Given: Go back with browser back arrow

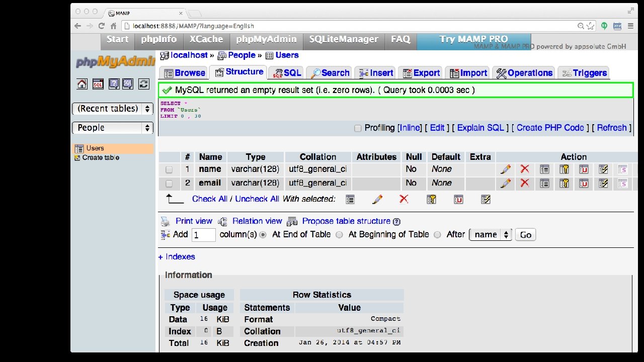Looking at the screenshot, I should 77,26.
